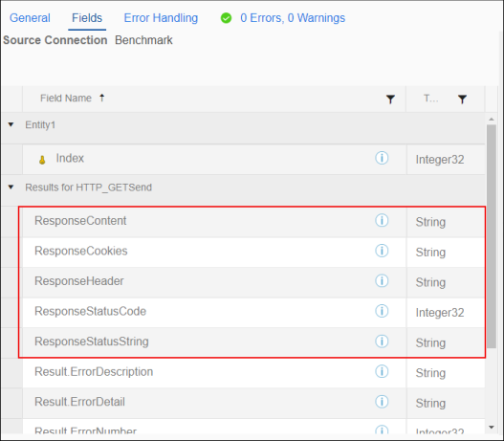The height and width of the screenshot is (441, 504).
Task: Open info icon for Index field
Action: 382,158
